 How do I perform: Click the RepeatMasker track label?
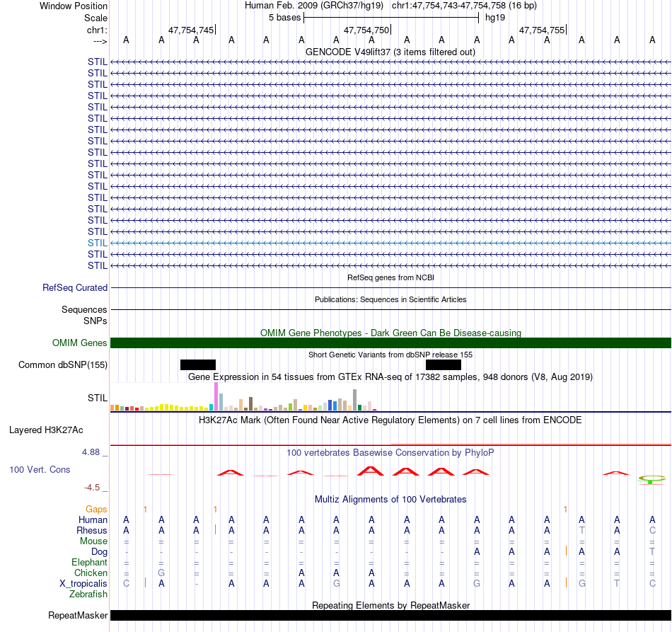coord(78,615)
